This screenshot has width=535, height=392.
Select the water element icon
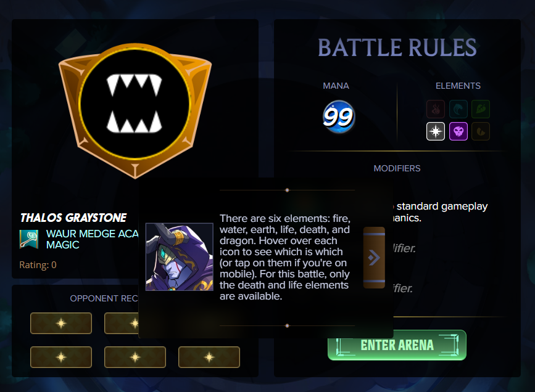point(458,109)
